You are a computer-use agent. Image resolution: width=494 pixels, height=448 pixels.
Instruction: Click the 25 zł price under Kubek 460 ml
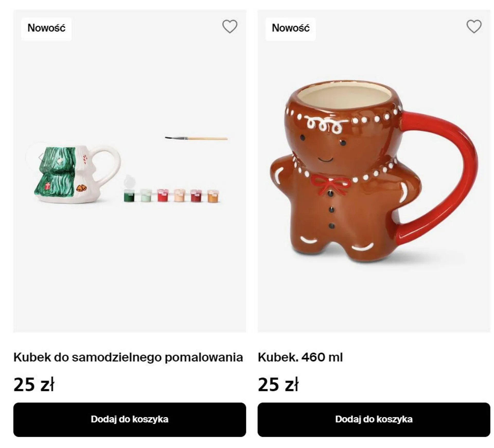point(278,384)
